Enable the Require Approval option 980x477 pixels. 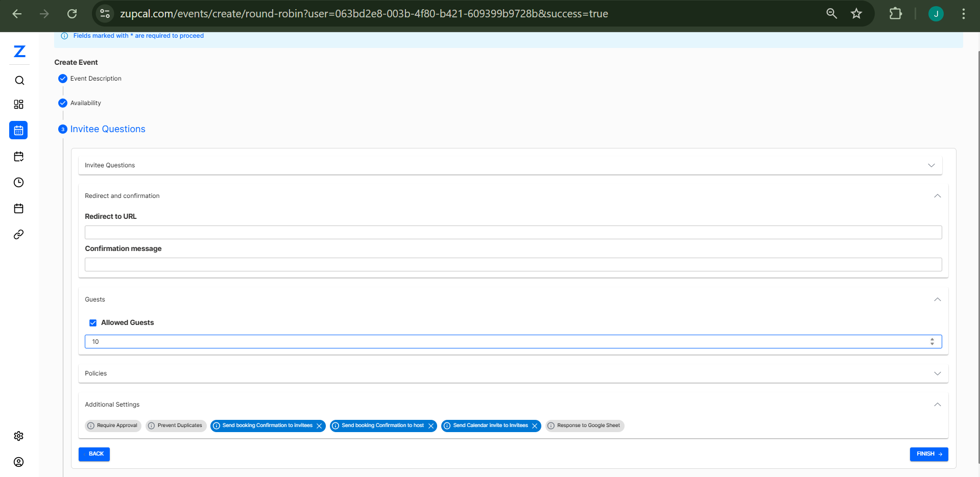point(113,425)
